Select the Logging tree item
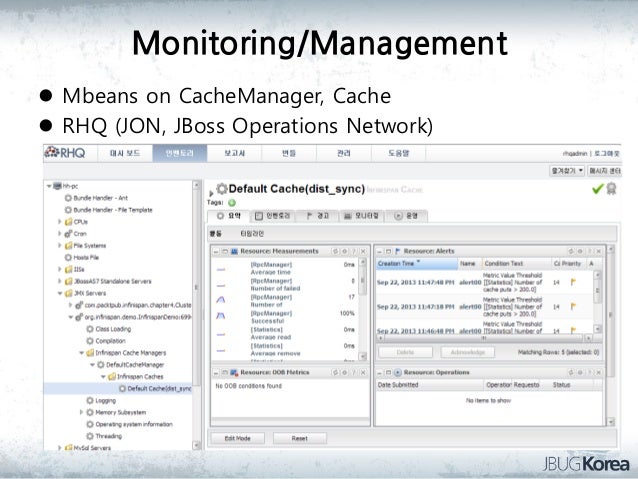The image size is (638, 479). [x=105, y=400]
